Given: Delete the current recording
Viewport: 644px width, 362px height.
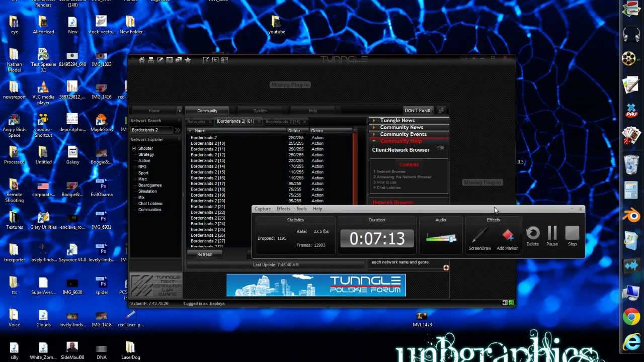Looking at the screenshot, I should pyautogui.click(x=533, y=236).
